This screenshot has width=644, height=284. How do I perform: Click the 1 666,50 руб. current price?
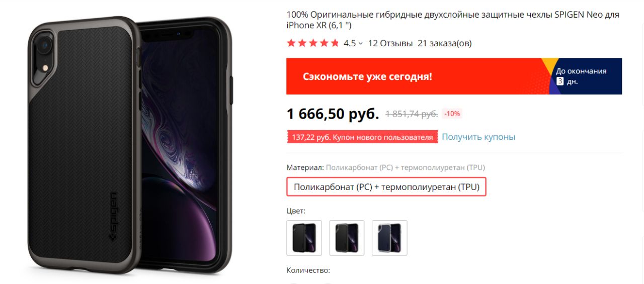click(333, 114)
